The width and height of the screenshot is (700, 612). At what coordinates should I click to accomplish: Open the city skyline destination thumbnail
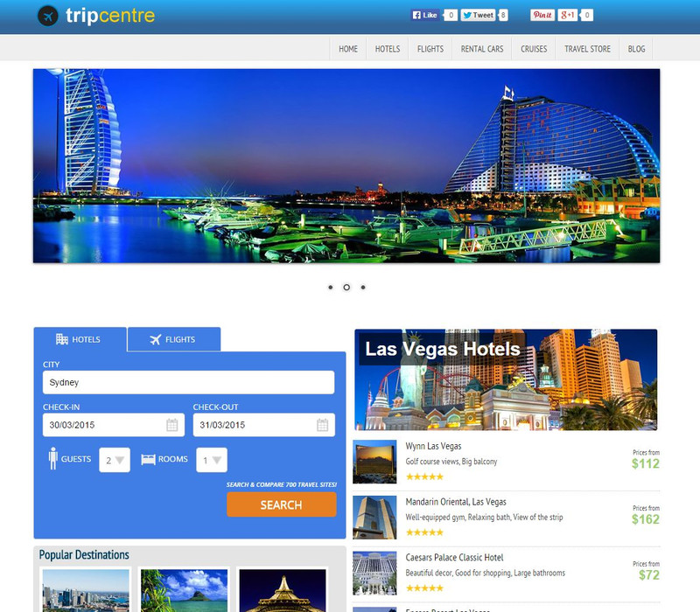point(86,590)
